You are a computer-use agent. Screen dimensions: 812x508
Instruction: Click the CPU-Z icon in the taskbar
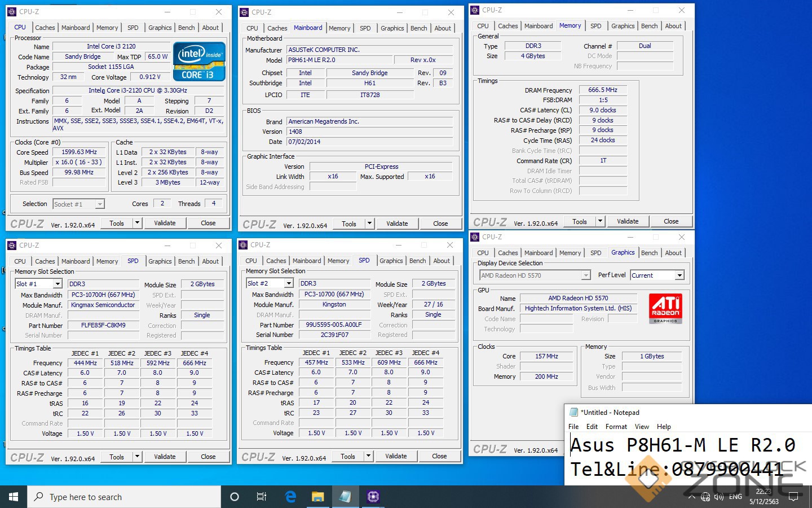373,497
